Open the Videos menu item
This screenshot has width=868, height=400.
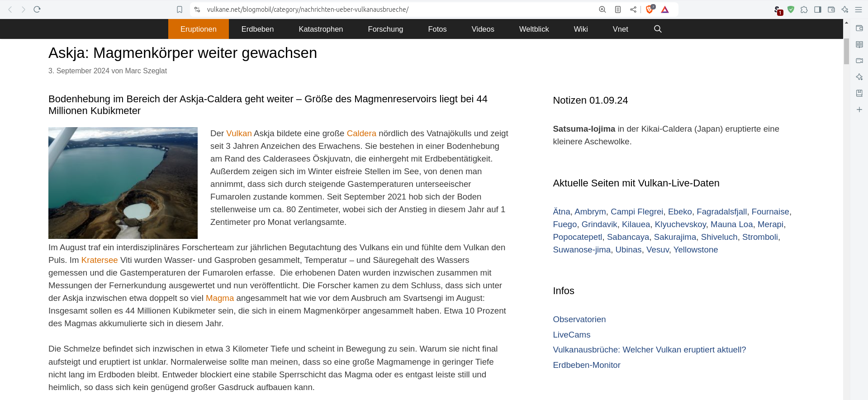(483, 29)
